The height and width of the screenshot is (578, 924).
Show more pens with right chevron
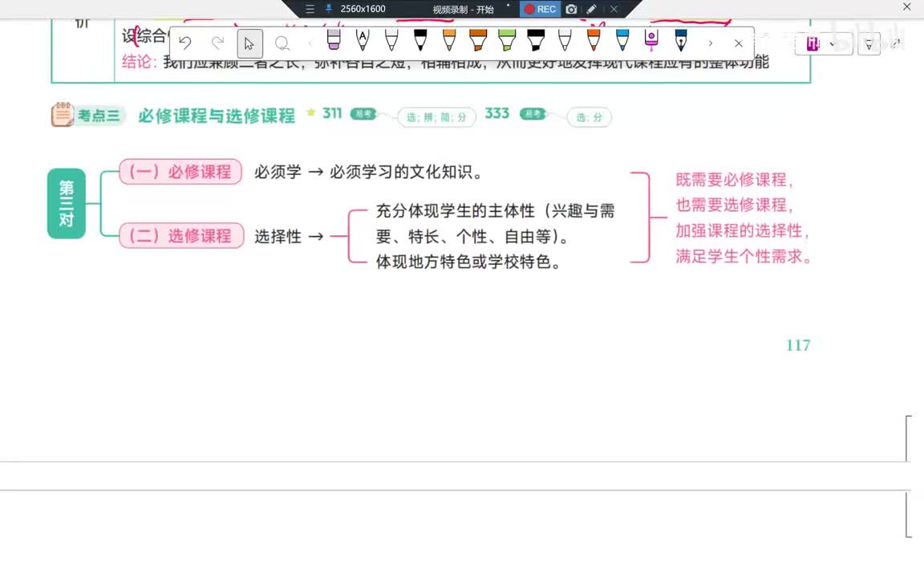click(710, 43)
